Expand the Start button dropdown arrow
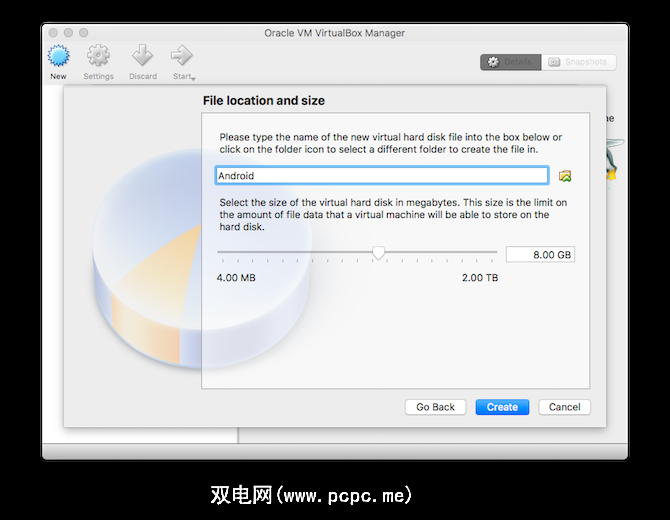Screen dimensions: 670x520 194,79
